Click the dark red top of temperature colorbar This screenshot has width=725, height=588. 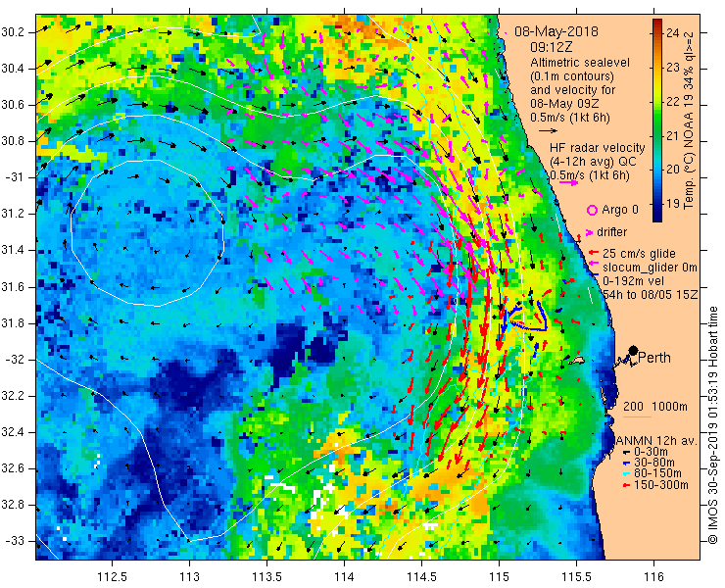coord(657,22)
